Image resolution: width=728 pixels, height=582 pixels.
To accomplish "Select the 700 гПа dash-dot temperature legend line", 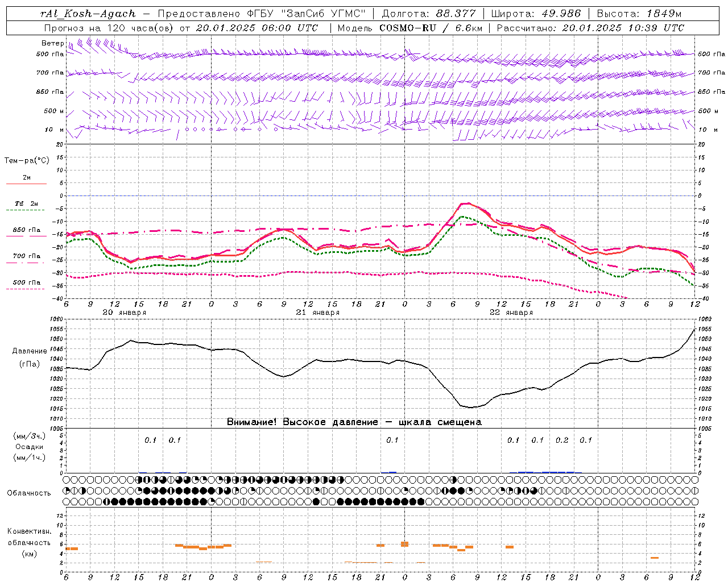I will (x=26, y=263).
